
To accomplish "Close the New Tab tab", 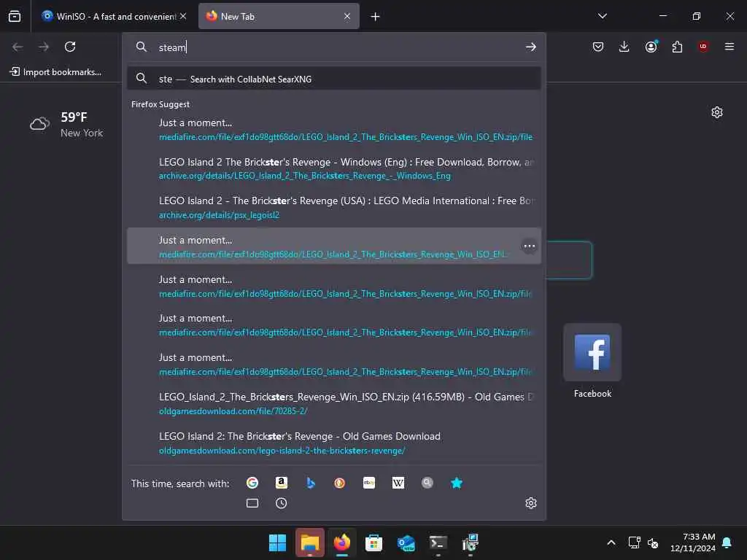I will click(347, 16).
